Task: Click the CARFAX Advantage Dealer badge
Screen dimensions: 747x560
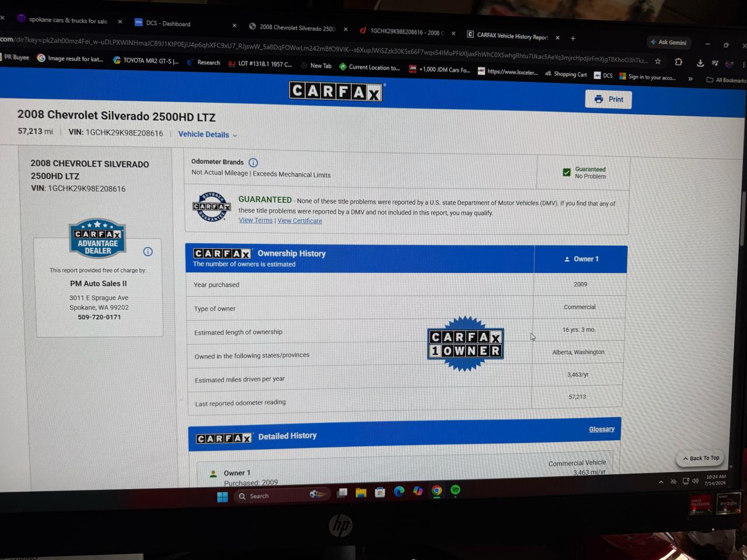Action: click(x=97, y=239)
